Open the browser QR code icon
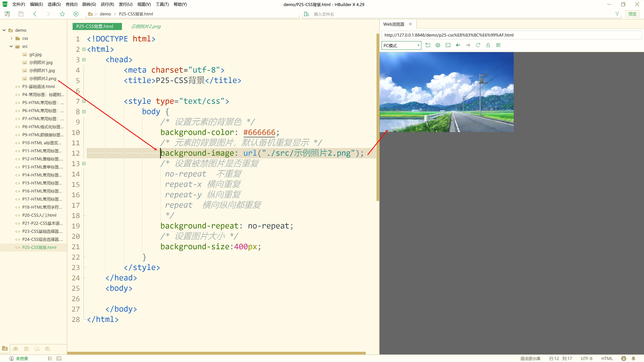 point(498,45)
